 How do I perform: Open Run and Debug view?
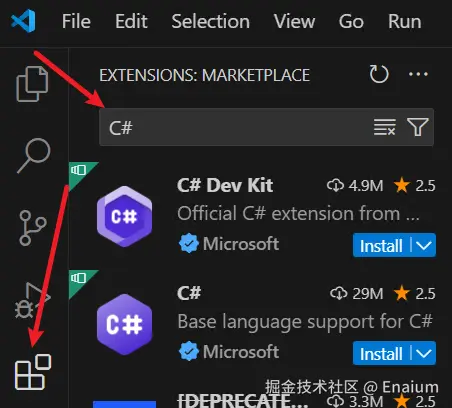[33, 300]
